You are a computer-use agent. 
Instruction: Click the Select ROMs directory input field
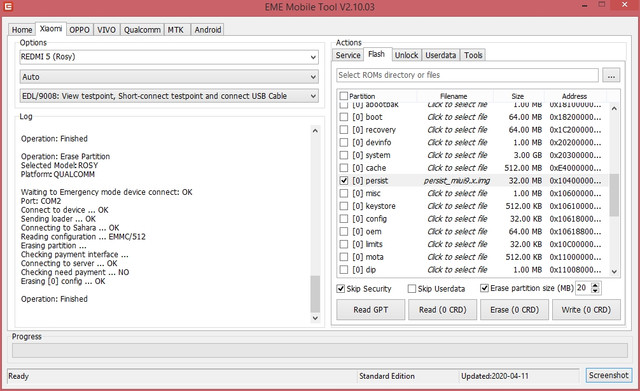point(467,75)
